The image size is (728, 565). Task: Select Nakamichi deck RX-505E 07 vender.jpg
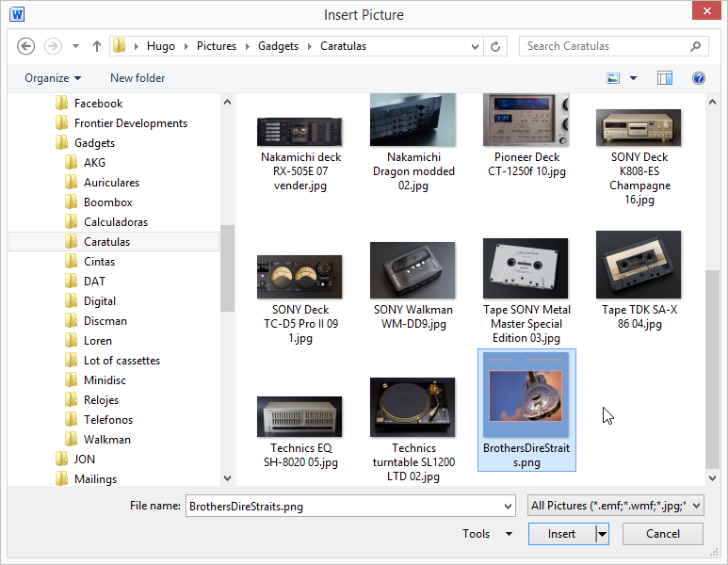tap(299, 153)
